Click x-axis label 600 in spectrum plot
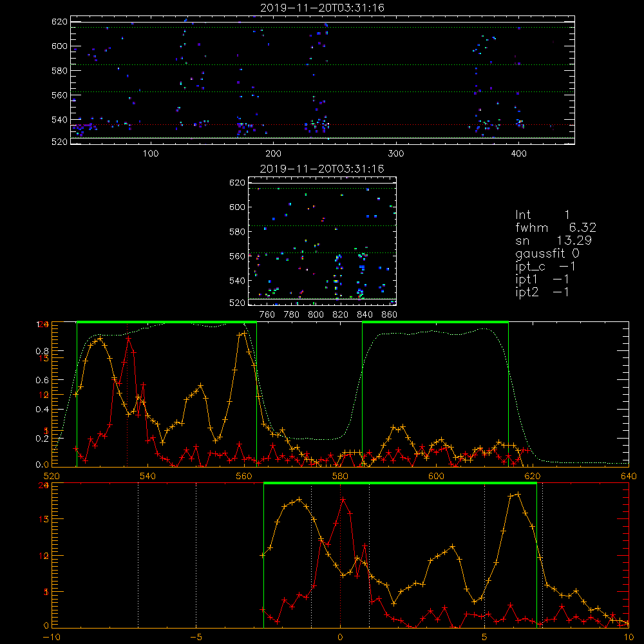644x644 pixels. [437, 476]
